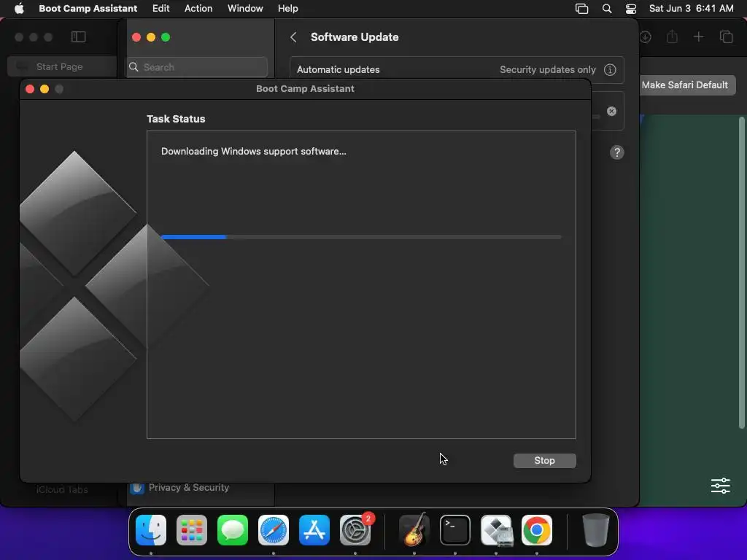This screenshot has width=747, height=560.
Task: Click Make Safari Default button
Action: [x=684, y=85]
